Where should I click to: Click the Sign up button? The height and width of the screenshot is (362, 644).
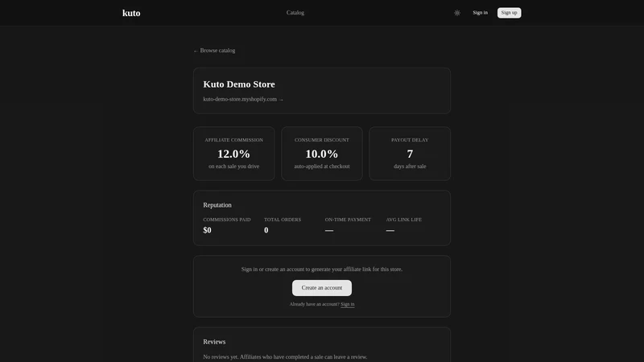pos(509,13)
